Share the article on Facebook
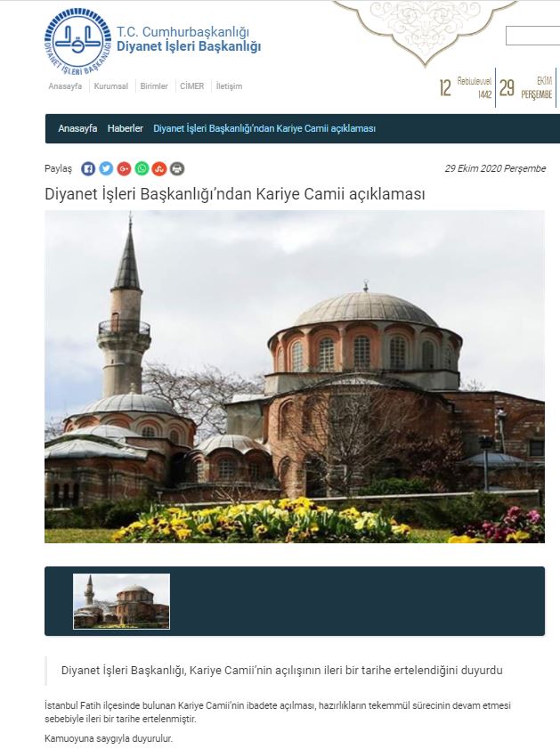Screen dimensions: 560x749 coord(88,168)
